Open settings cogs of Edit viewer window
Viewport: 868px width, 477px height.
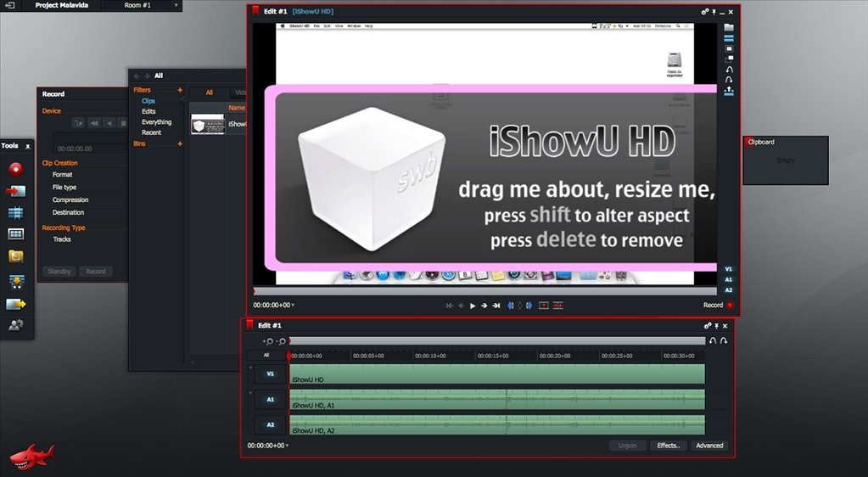[x=705, y=12]
